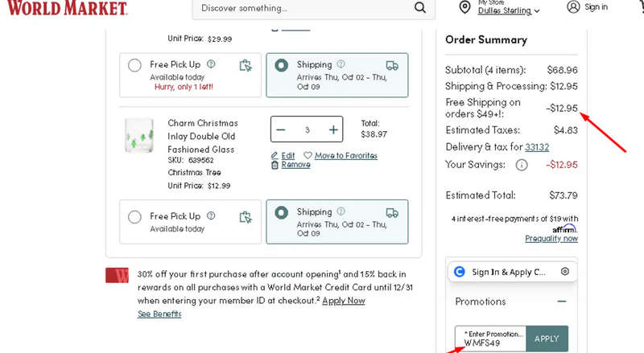This screenshot has width=644, height=353.
Task: Focus the Discover something search field
Action: tap(302, 8)
